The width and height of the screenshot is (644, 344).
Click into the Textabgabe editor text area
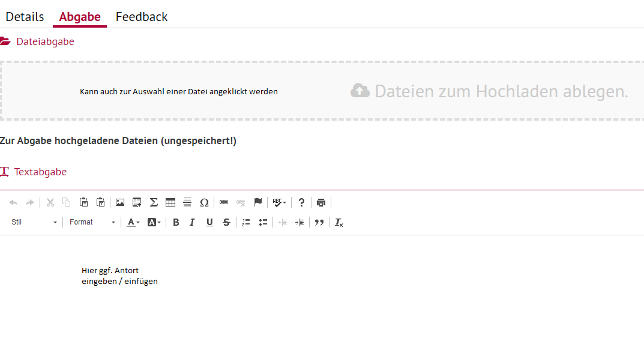[x=322, y=288]
